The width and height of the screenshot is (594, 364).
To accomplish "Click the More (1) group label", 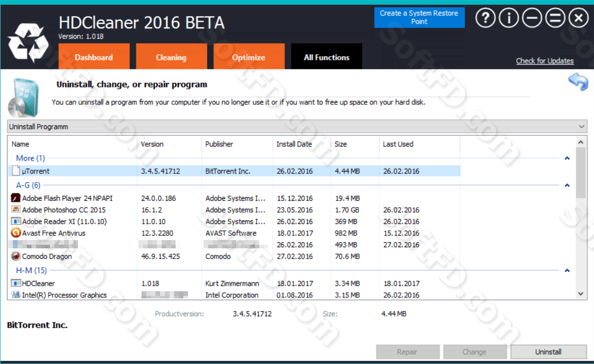I will [x=30, y=158].
